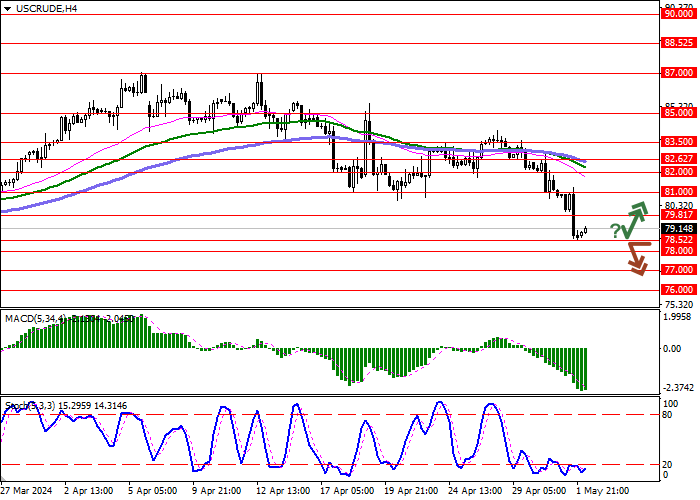
Task: Click the 87.000 price level label
Action: (679, 73)
